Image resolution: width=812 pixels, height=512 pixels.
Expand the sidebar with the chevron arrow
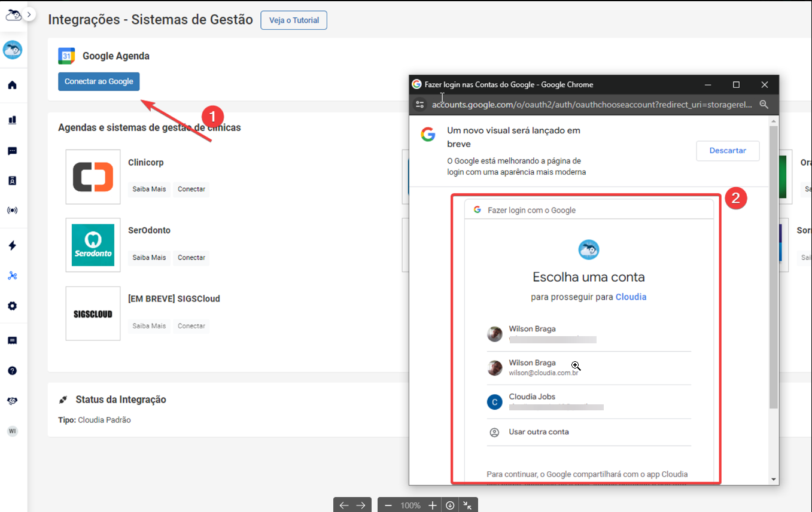(29, 14)
